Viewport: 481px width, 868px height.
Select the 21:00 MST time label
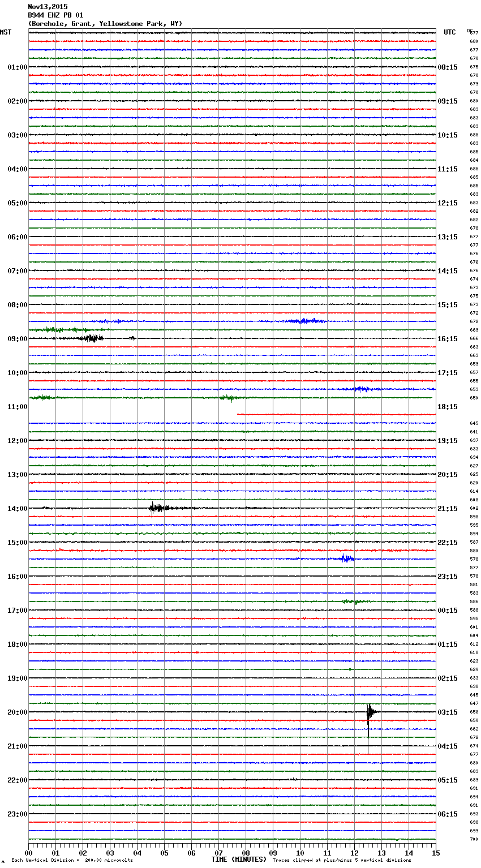(18, 746)
